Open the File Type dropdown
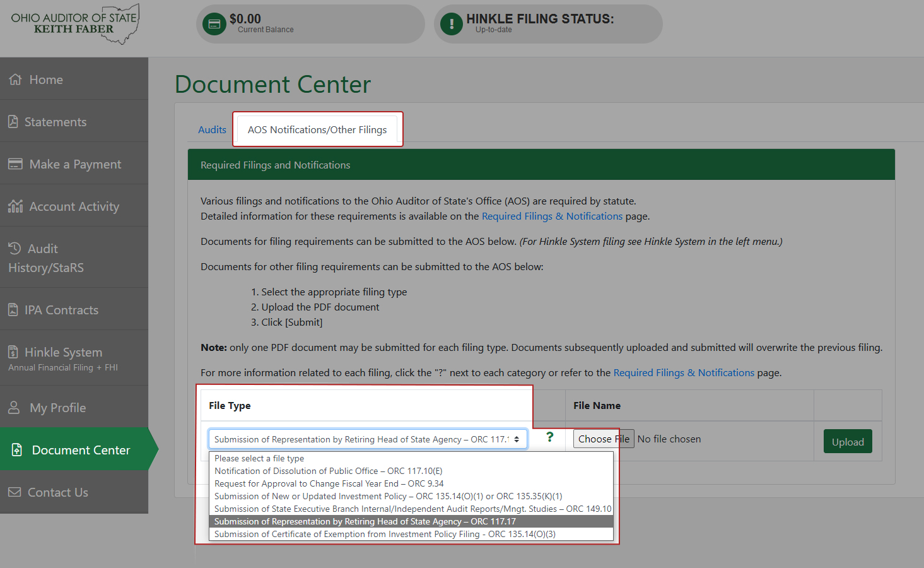924x568 pixels. coord(368,439)
